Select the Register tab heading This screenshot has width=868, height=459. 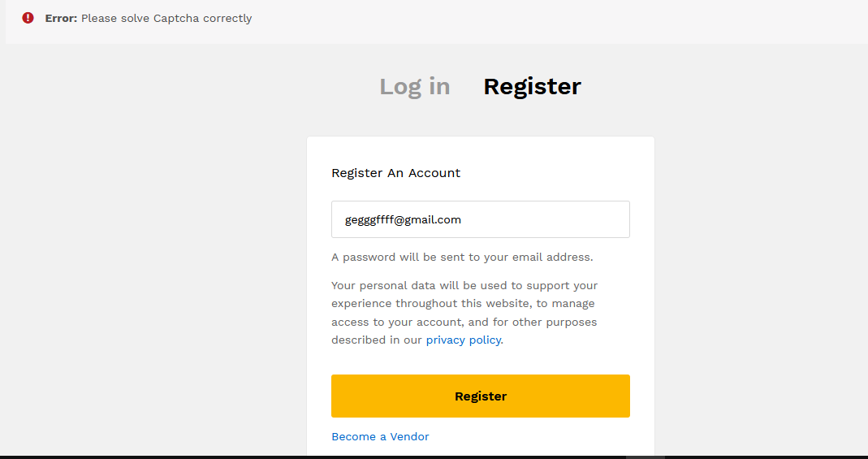click(x=532, y=86)
